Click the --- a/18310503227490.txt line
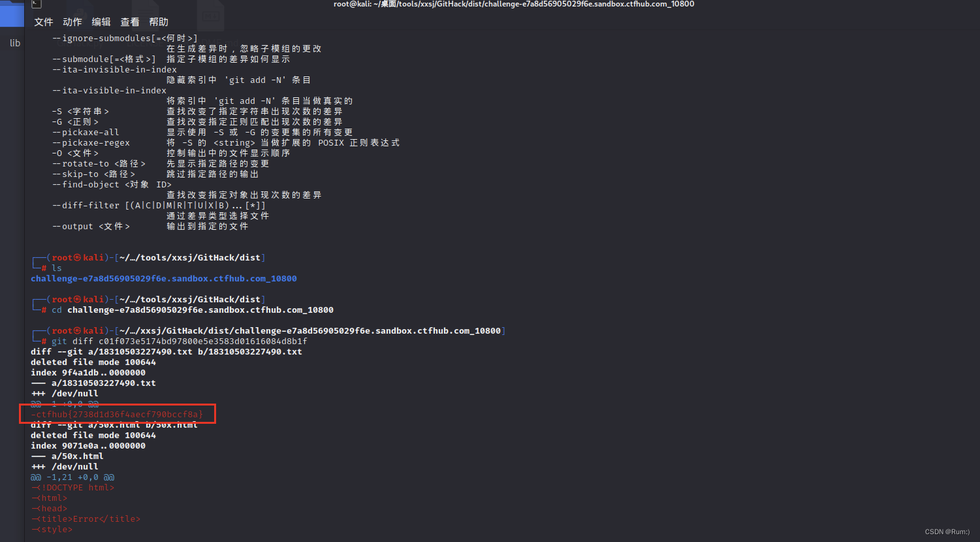 click(93, 383)
